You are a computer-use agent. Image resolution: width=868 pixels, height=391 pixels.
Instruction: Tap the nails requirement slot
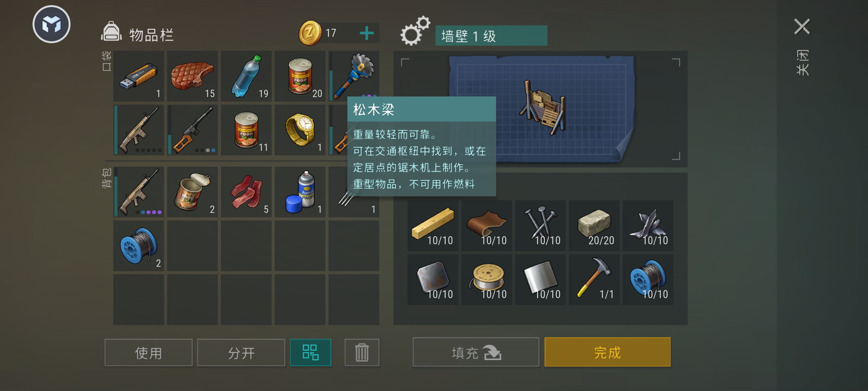pos(541,226)
